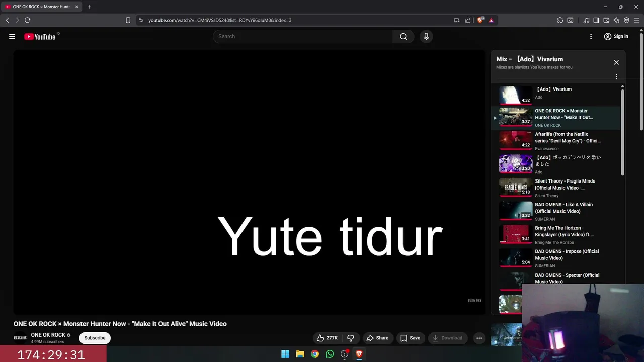Sign in to YouTube
This screenshot has width=644, height=362.
tap(616, 36)
